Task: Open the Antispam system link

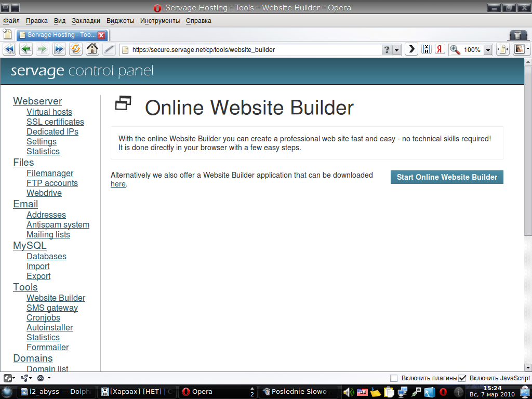Action: point(58,225)
